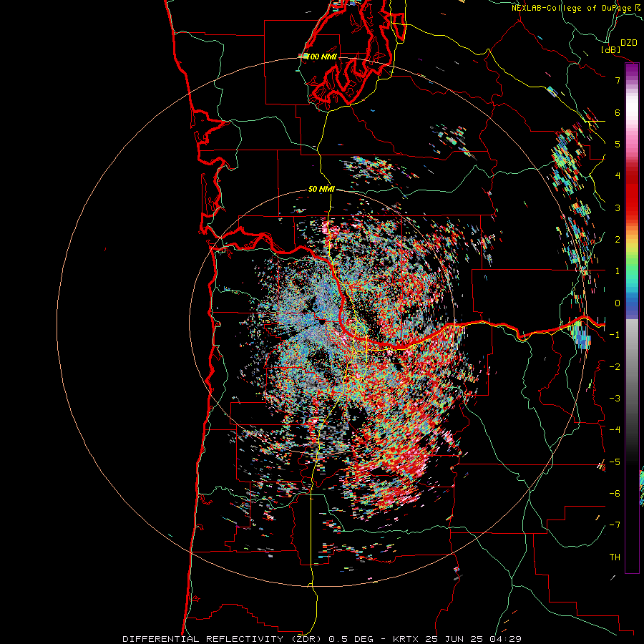This screenshot has height=644, width=644.
Task: Click the '-4' value on color scale
Action: tap(615, 430)
